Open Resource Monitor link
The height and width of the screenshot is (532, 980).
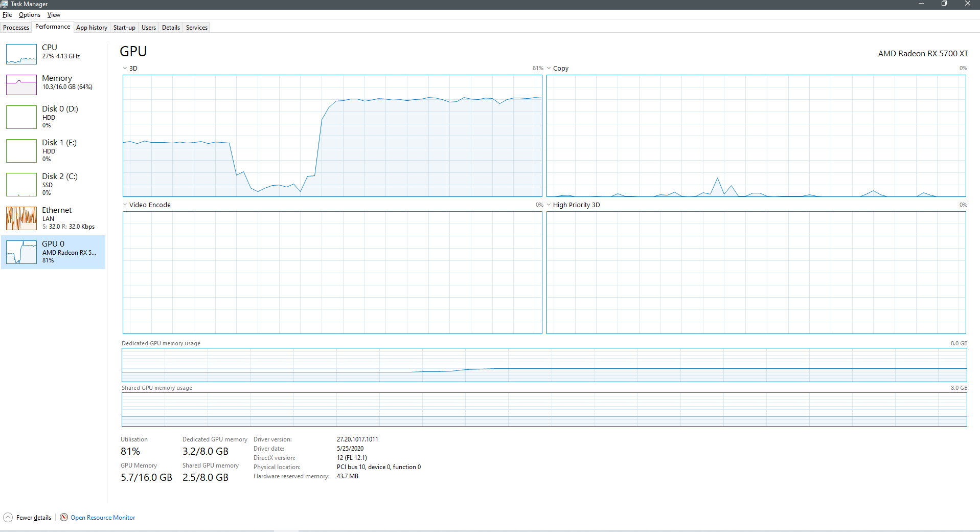(103, 518)
